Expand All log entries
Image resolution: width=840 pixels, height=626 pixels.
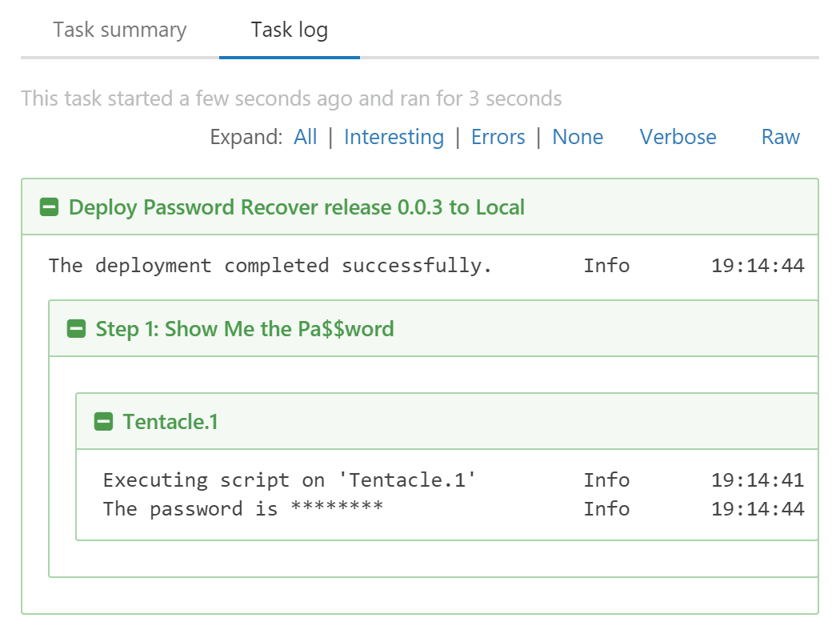click(x=305, y=137)
